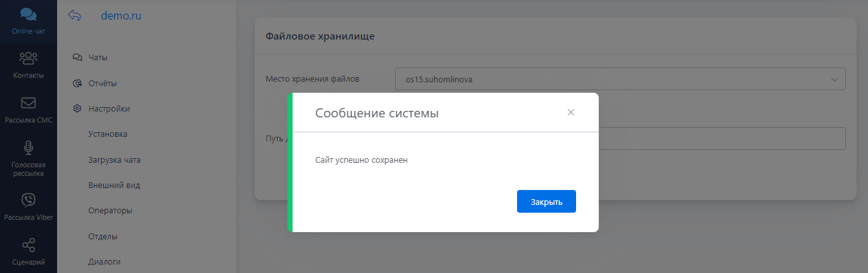The image size is (868, 273).
Task: Select the Голосовая рассылка microphone icon
Action: pos(28,148)
